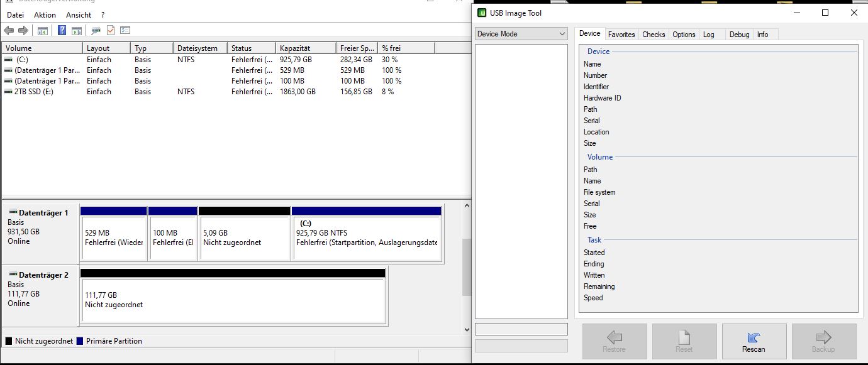Sort by the Status column header
868x365 pixels.
[252, 48]
